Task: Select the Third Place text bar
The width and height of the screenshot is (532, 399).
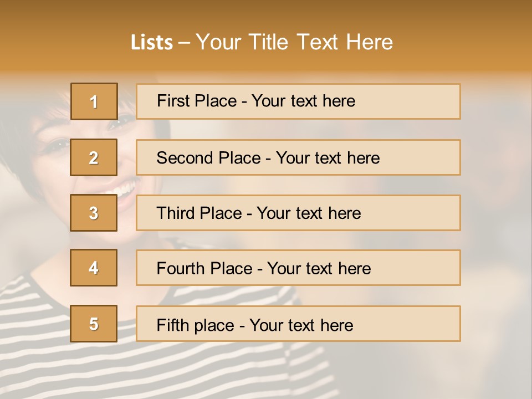Action: (x=298, y=213)
